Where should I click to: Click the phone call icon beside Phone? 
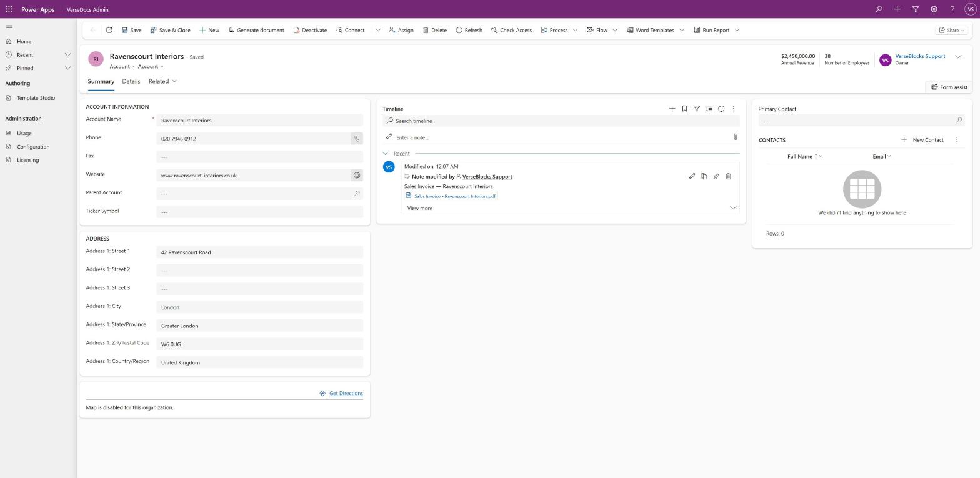[357, 139]
